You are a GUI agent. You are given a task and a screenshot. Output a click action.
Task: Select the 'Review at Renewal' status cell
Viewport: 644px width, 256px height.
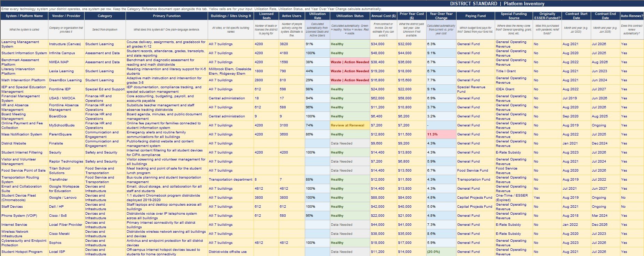(x=350, y=125)
